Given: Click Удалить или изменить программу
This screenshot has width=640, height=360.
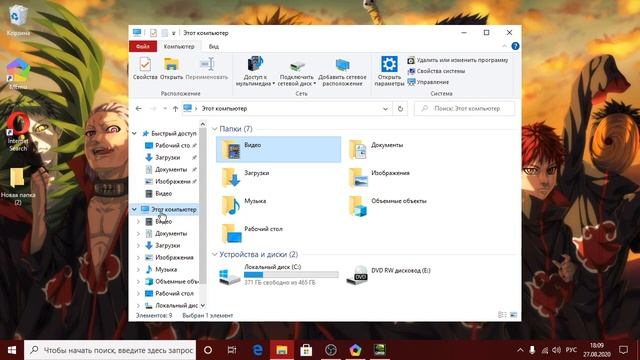Looking at the screenshot, I should point(458,60).
